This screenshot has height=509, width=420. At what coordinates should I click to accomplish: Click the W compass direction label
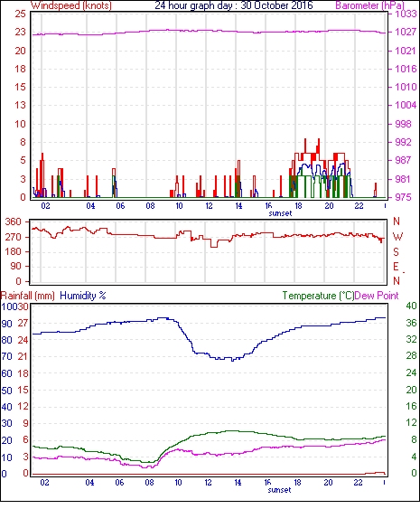(397, 237)
